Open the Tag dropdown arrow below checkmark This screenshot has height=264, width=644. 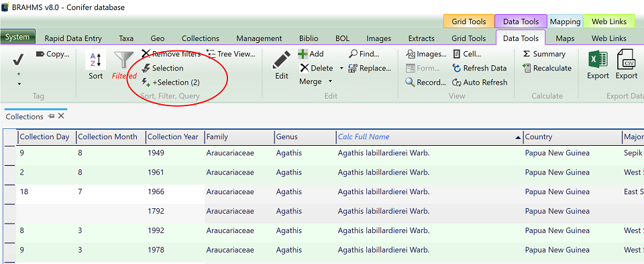point(19,84)
